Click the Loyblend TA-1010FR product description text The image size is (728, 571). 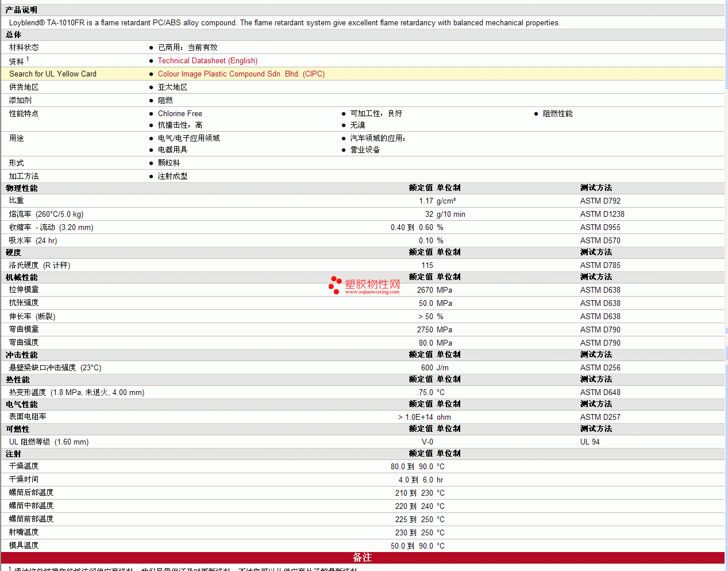pyautogui.click(x=284, y=22)
